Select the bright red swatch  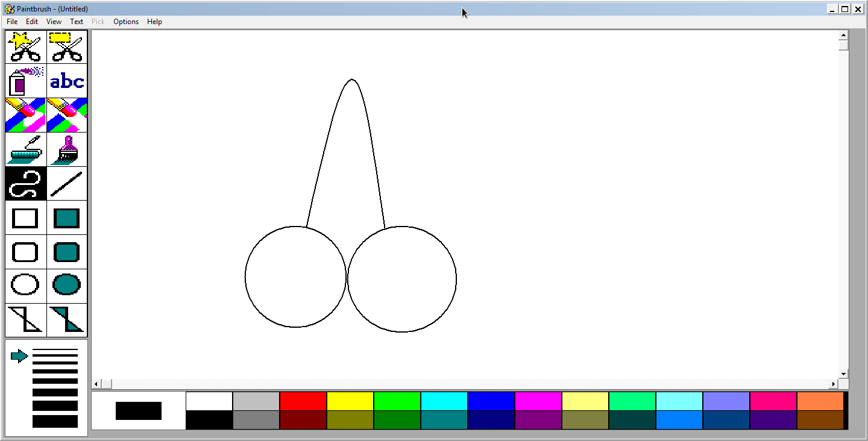tap(303, 401)
